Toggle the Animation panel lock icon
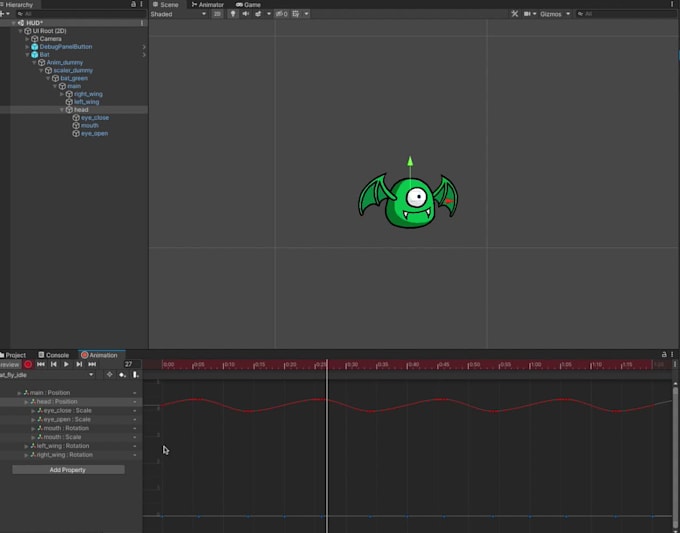The height and width of the screenshot is (533, 680). click(x=664, y=354)
